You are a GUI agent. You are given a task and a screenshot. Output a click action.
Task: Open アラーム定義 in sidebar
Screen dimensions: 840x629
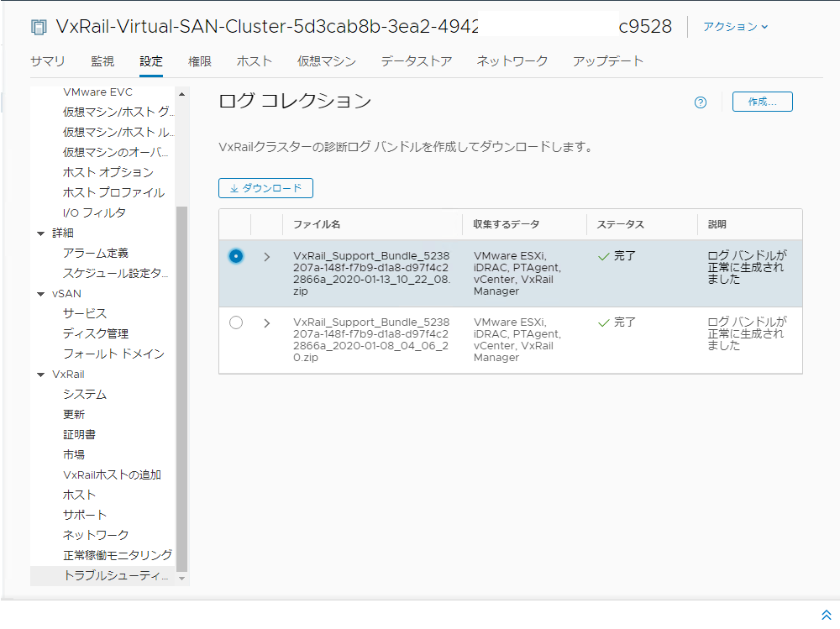[96, 253]
